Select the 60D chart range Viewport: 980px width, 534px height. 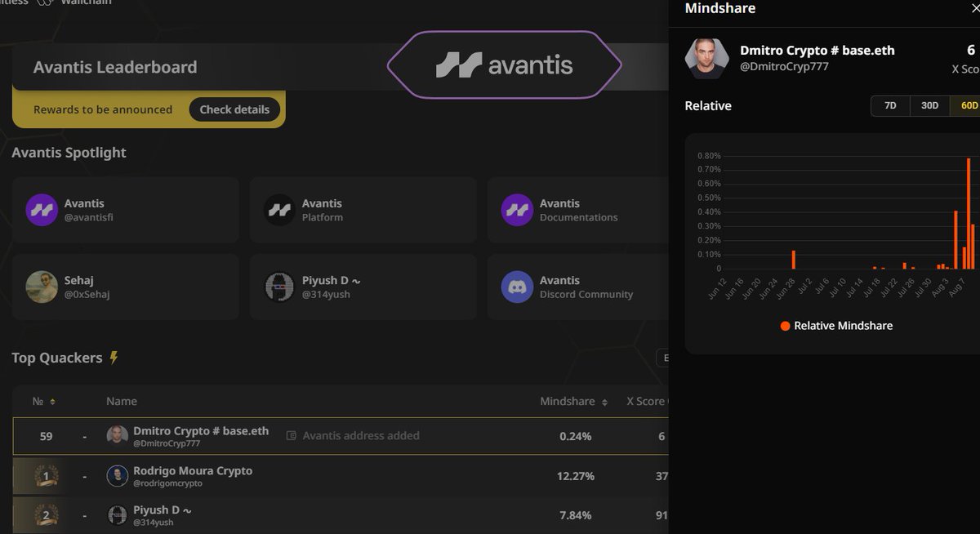965,106
